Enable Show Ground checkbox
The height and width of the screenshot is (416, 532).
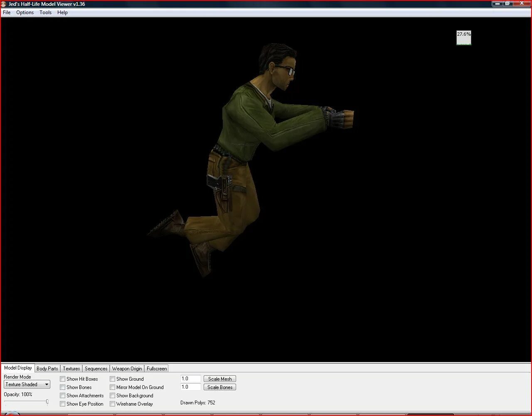point(113,379)
